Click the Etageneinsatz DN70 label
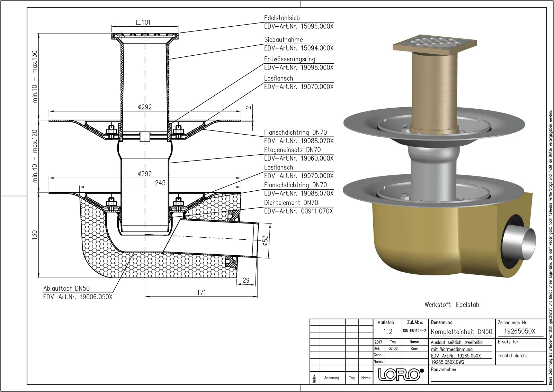This screenshot has width=554, height=392. (292, 150)
